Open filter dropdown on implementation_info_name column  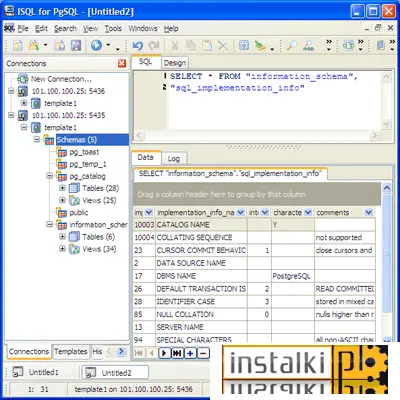point(240,212)
